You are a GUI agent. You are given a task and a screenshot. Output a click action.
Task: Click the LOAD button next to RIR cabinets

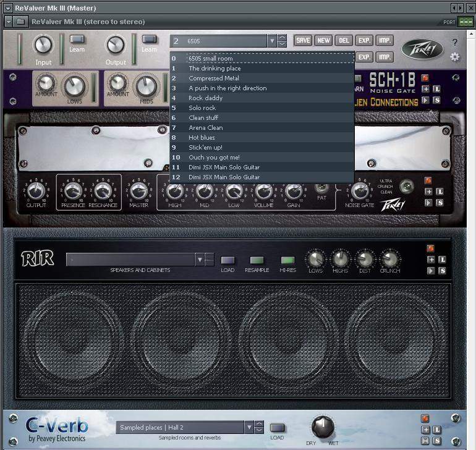(x=227, y=260)
